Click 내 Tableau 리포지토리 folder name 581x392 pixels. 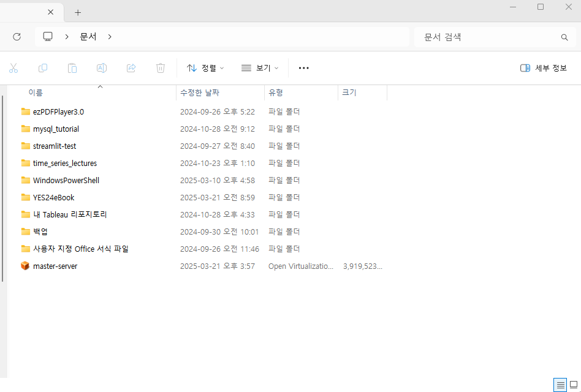tap(70, 215)
